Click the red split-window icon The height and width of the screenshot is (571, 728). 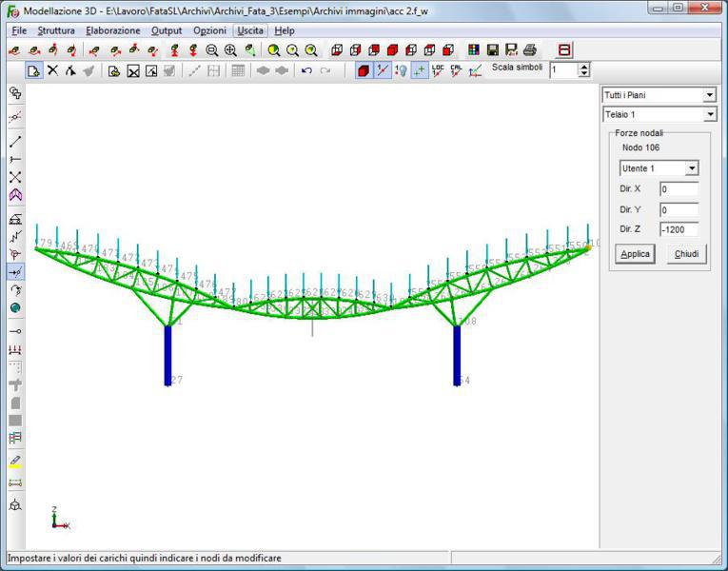point(564,50)
